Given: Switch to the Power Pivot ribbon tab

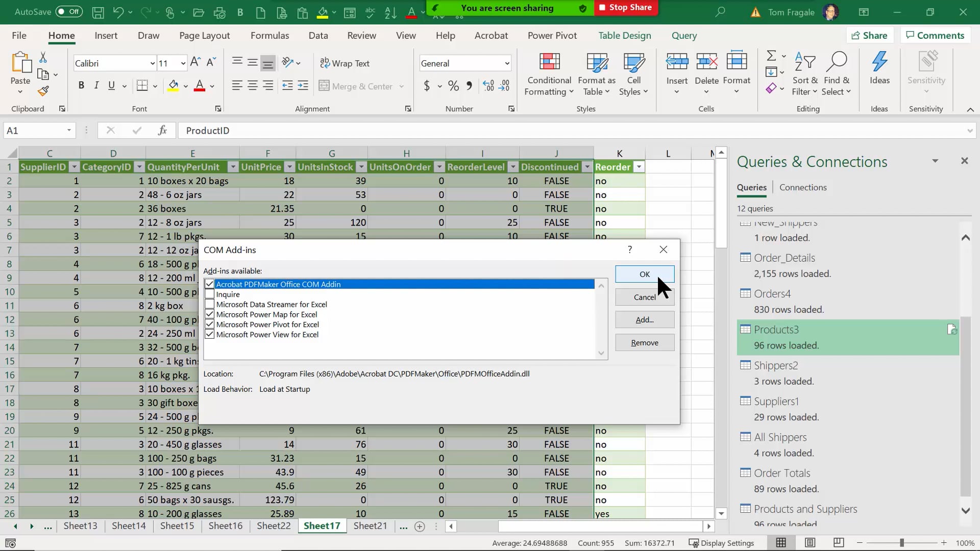Looking at the screenshot, I should (x=552, y=35).
